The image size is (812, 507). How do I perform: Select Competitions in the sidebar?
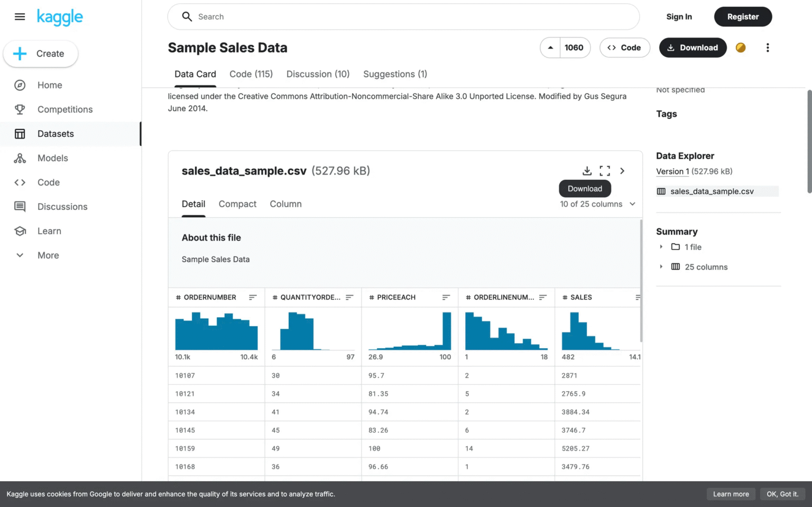[x=64, y=109]
